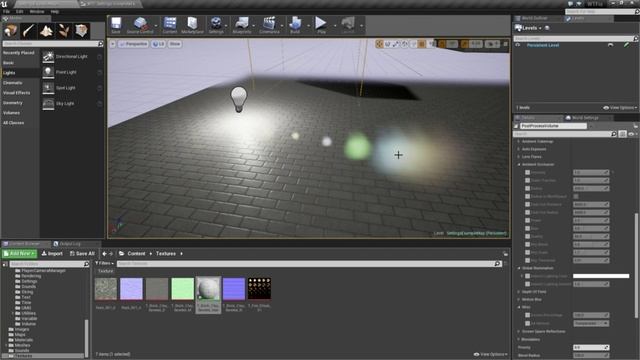Select Place mode icon in Modes panel
640x360 pixels.
pyautogui.click(x=11, y=31)
